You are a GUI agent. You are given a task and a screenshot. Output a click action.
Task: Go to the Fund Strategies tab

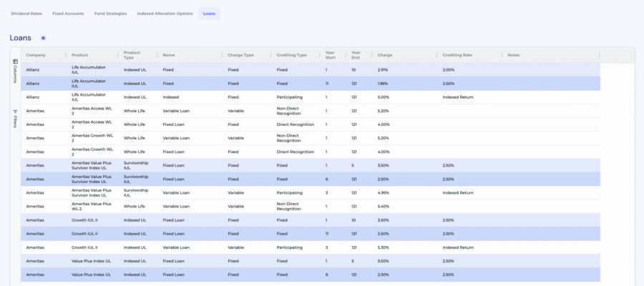(110, 14)
